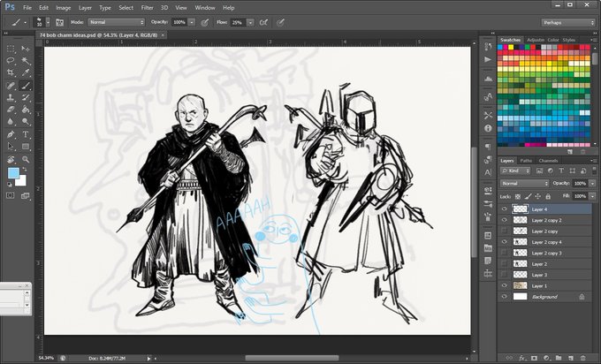Click the foreground light blue color swatch
This screenshot has width=601, height=364.
point(13,173)
